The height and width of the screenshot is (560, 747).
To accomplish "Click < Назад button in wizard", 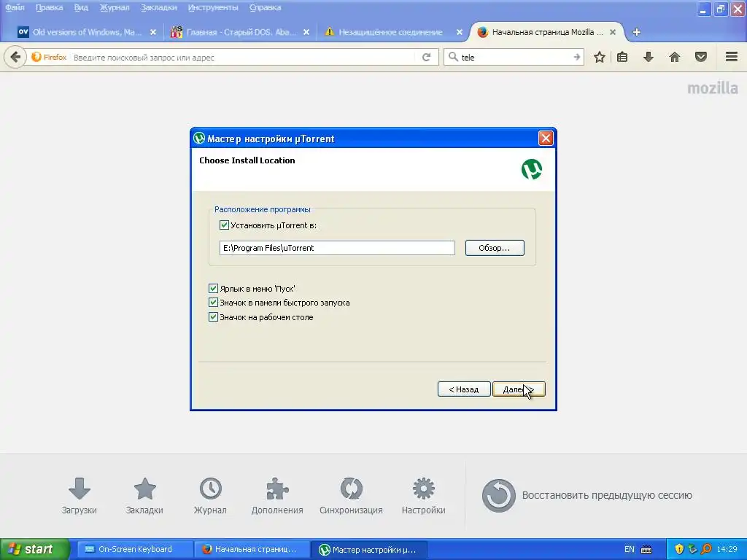I will click(463, 389).
